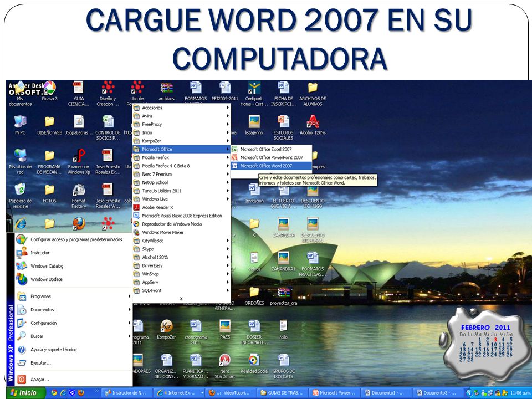Expand the Nero 7 Premium submenu
The height and width of the screenshot is (399, 532).
181,174
